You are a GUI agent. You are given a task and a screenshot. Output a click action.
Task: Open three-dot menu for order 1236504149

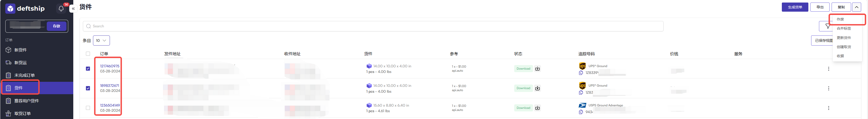pyautogui.click(x=829, y=108)
